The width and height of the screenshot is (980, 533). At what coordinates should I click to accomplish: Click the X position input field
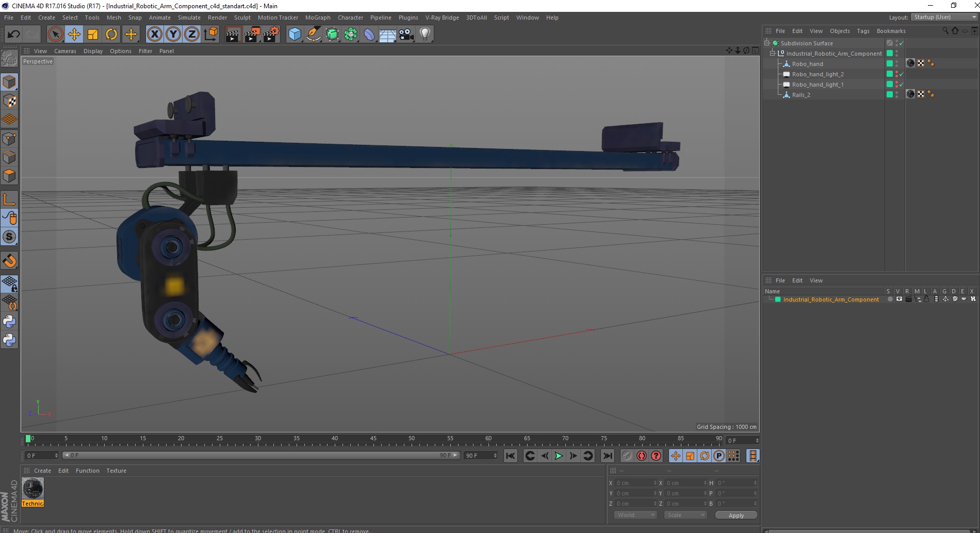(636, 483)
